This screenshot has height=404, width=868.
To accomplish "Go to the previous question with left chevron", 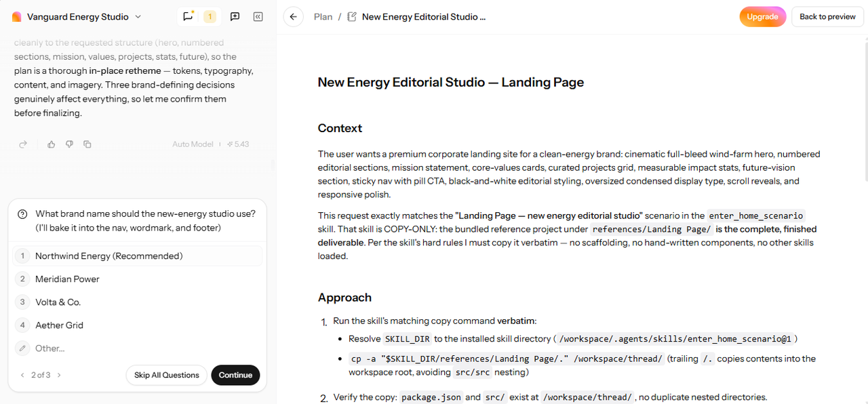I will [x=22, y=375].
